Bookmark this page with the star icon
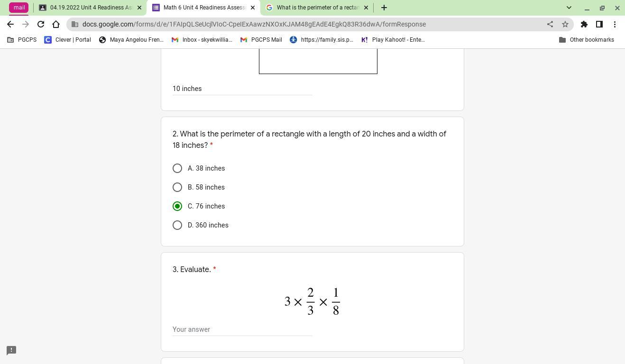 [x=565, y=24]
